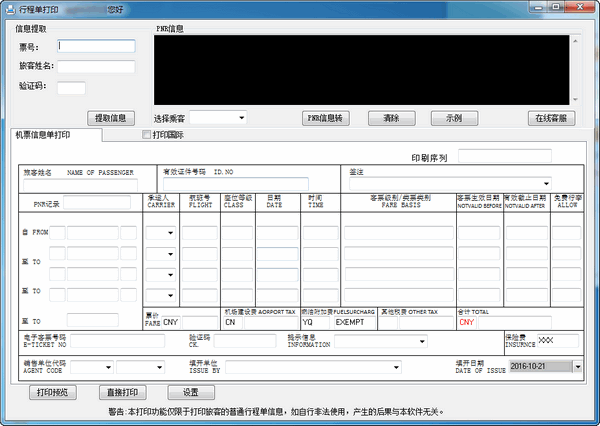600x426 pixels.
Task: Click the first-row 时间 TIME field
Action: 321,233
